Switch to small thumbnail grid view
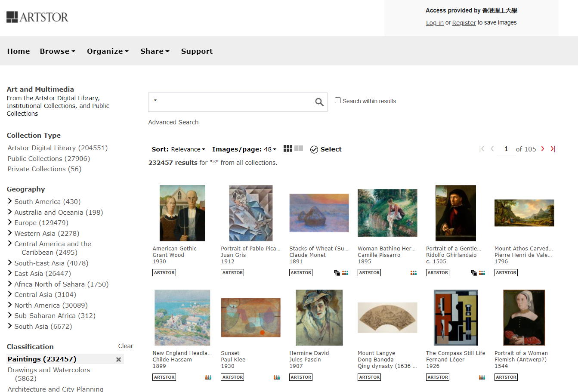 288,148
